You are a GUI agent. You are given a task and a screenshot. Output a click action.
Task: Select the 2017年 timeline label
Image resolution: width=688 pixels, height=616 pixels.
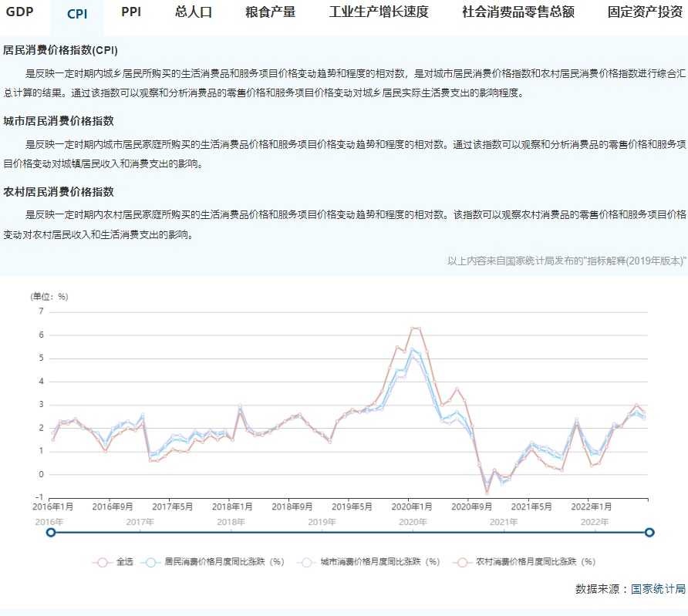pos(140,522)
